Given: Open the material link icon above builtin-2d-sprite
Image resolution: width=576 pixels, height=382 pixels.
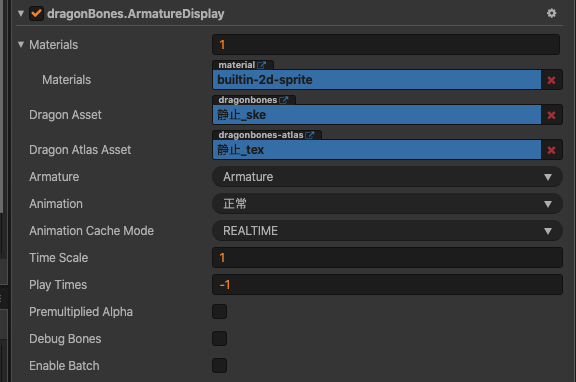Looking at the screenshot, I should [x=262, y=65].
